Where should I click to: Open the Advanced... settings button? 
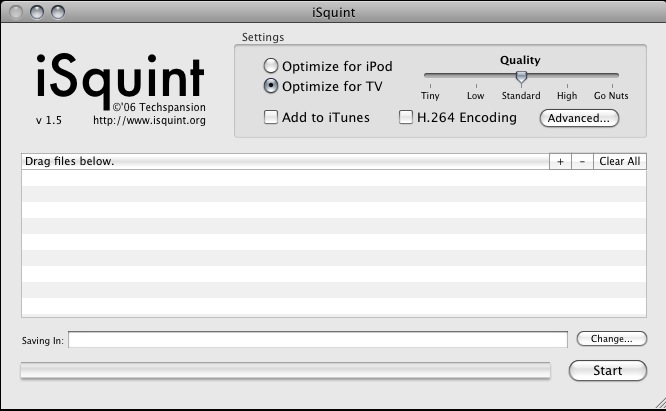[x=579, y=118]
